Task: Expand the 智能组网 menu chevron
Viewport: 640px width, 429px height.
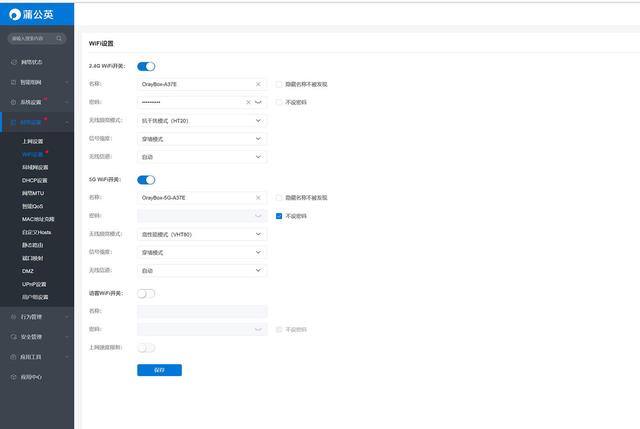Action: point(67,82)
